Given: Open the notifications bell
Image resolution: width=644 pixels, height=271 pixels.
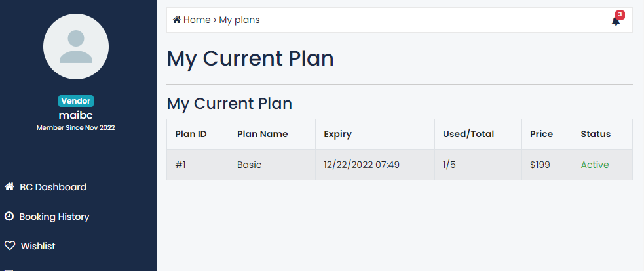Looking at the screenshot, I should pyautogui.click(x=616, y=21).
